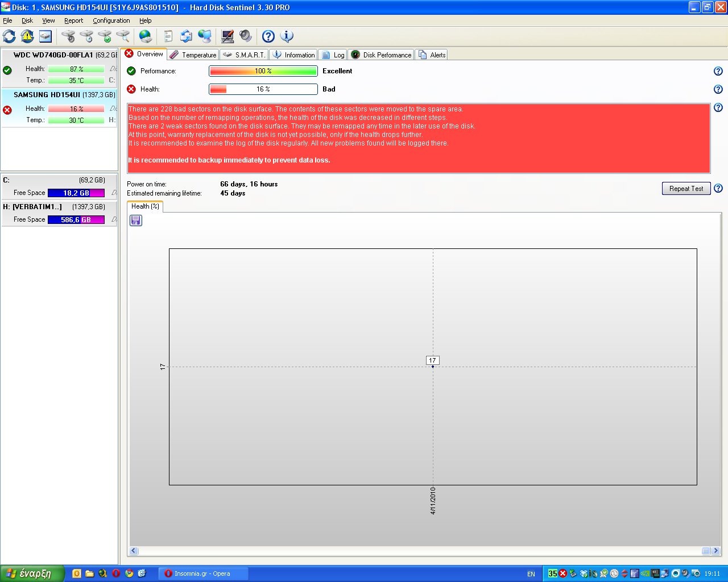Image resolution: width=728 pixels, height=582 pixels.
Task: Click the Repeat Test button
Action: point(686,189)
